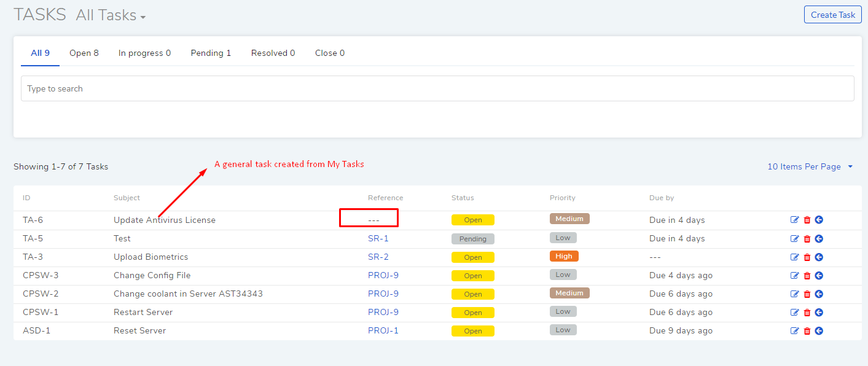
Task: Select subject Reset Server
Action: 140,330
